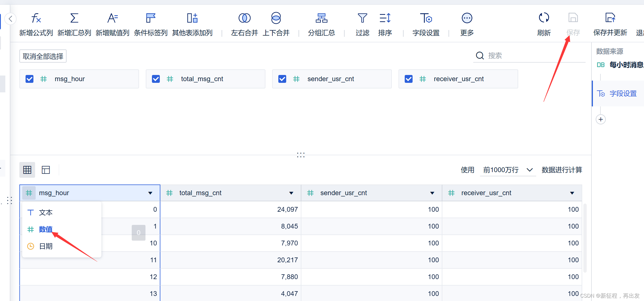Click the 刷新 refresh icon
The height and width of the screenshot is (301, 644).
[544, 18]
